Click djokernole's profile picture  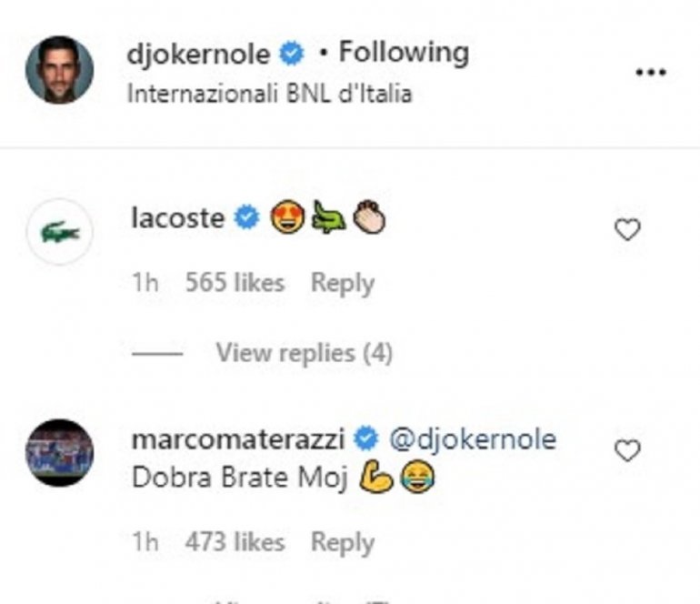(59, 70)
